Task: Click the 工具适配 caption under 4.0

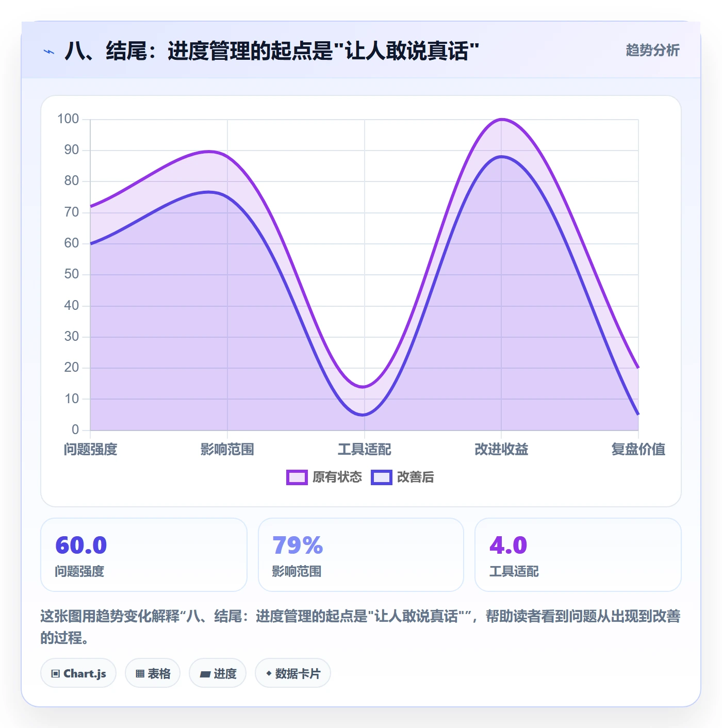Action: click(514, 571)
